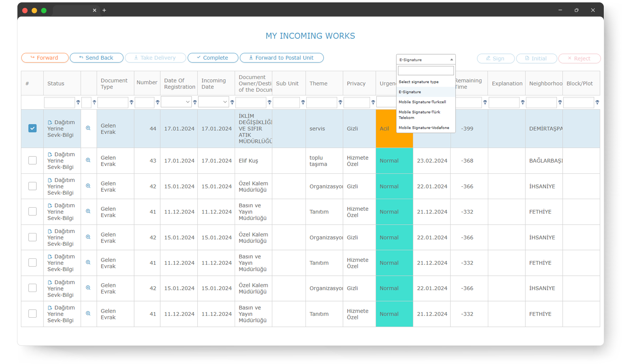Click filter icon beside Number filter field
This screenshot has width=622, height=364.
click(157, 102)
